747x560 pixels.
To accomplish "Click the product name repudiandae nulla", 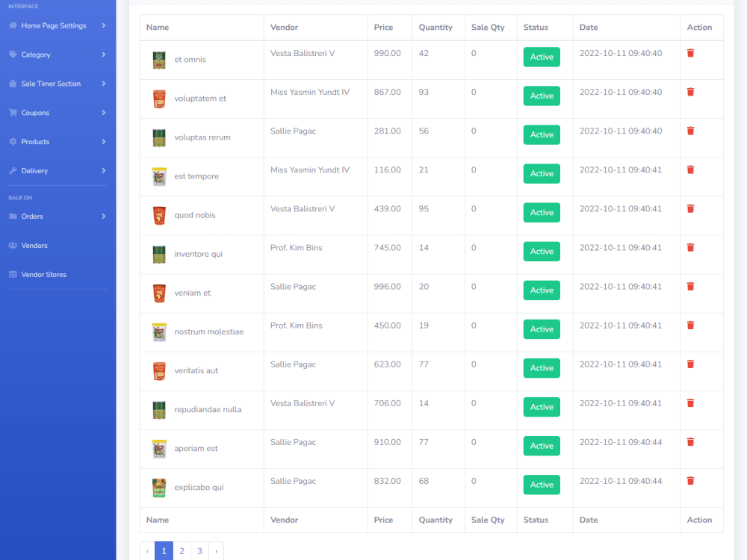I will (208, 409).
